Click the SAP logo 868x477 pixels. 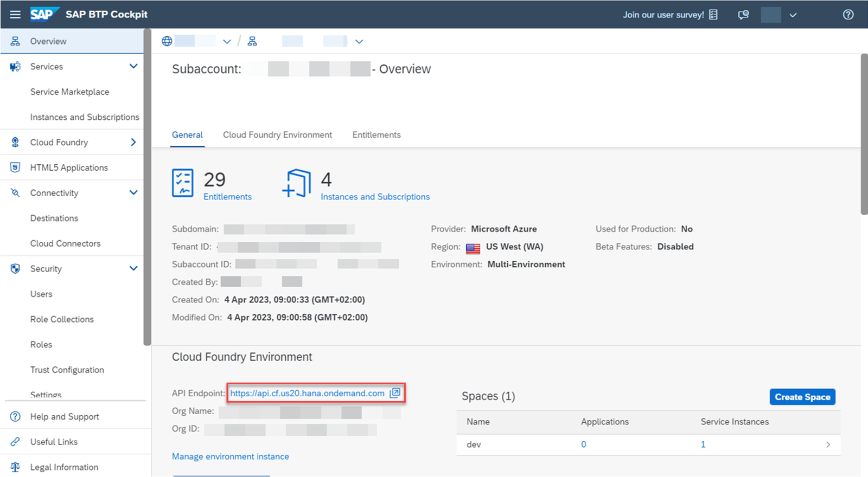(44, 14)
